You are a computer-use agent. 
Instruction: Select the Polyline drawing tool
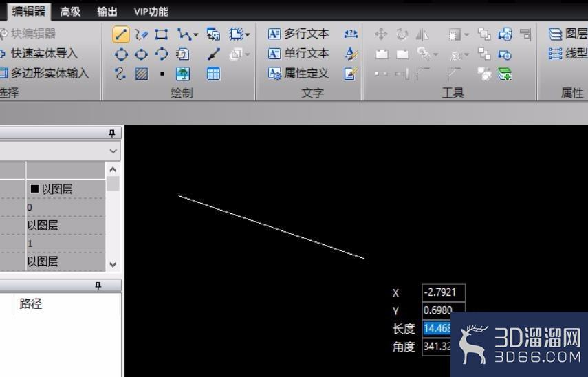pyautogui.click(x=184, y=34)
